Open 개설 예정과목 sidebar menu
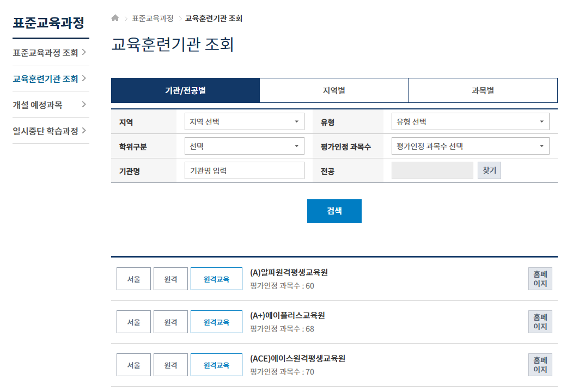This screenshot has height=392, width=573. click(51, 105)
